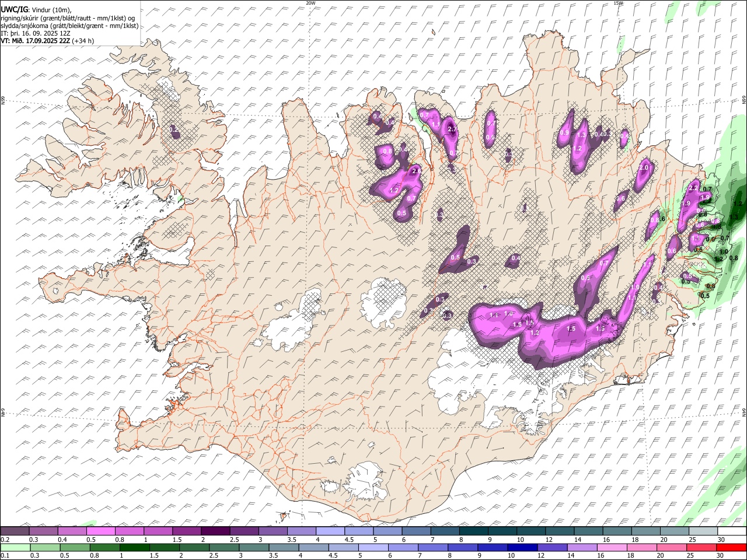Click the 'rigning/skúrir' legend description line
The width and height of the screenshot is (747, 560).
pyautogui.click(x=69, y=18)
